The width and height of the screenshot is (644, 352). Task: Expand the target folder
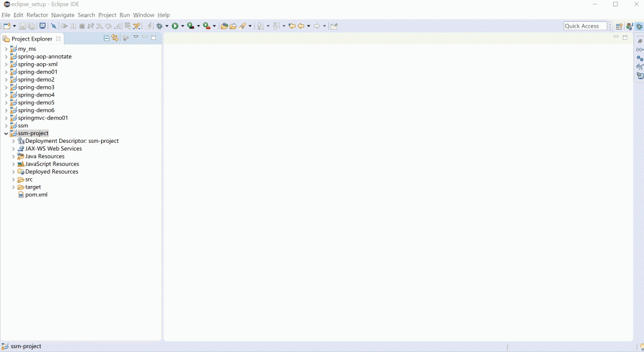point(13,187)
